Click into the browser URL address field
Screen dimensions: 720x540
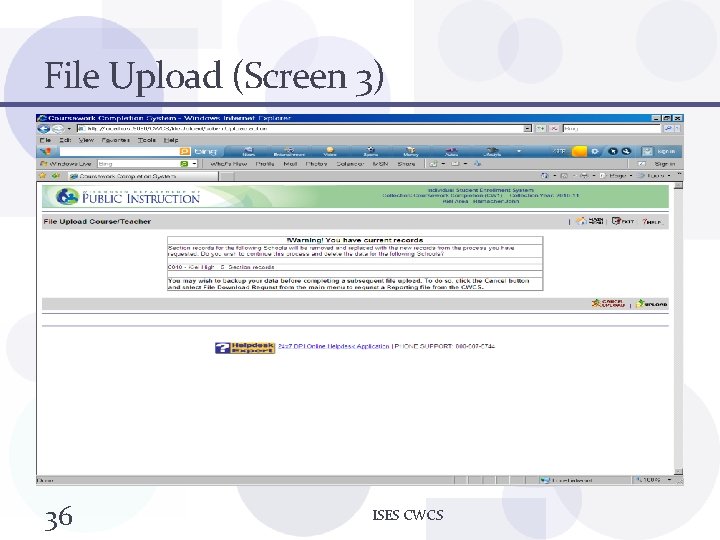(x=300, y=129)
